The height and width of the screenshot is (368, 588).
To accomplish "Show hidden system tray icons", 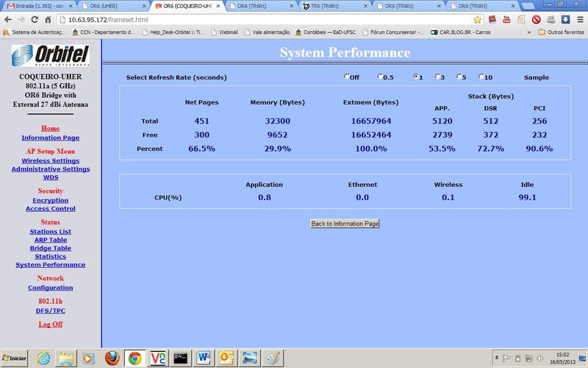I will [x=497, y=358].
